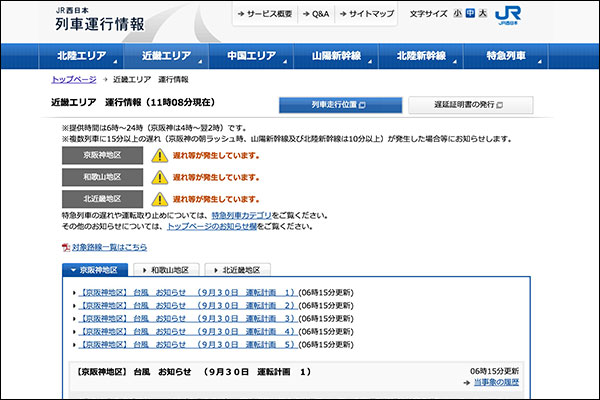The height and width of the screenshot is (400, 600).
Task: Switch to the 北近畿地区 tab
Action: tap(239, 270)
